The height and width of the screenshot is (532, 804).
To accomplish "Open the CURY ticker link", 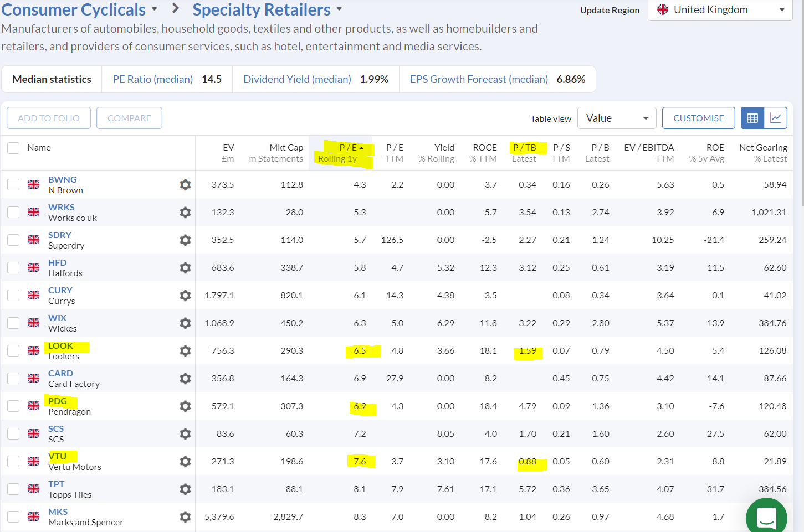I will (60, 290).
